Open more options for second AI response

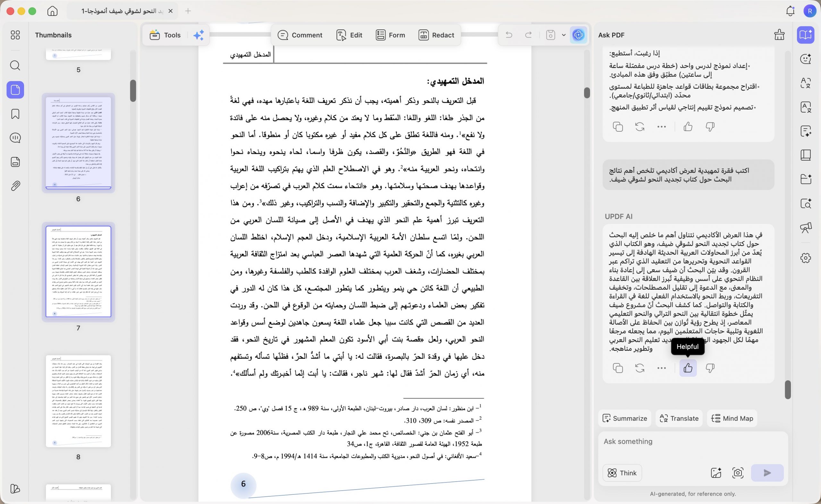click(661, 368)
